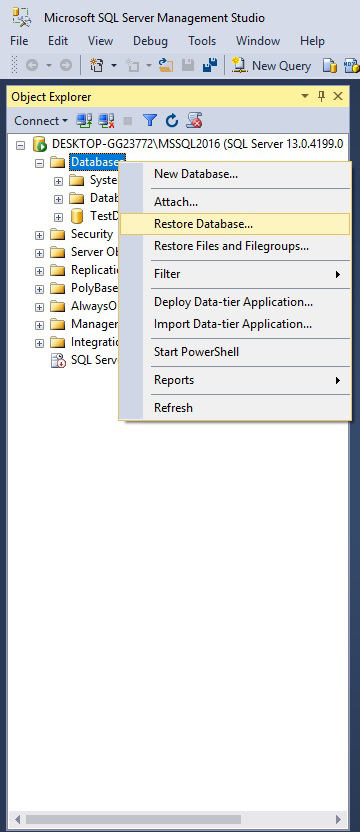Open the Connect dropdown in Object Explorer
The image size is (360, 832).
pyautogui.click(x=41, y=121)
